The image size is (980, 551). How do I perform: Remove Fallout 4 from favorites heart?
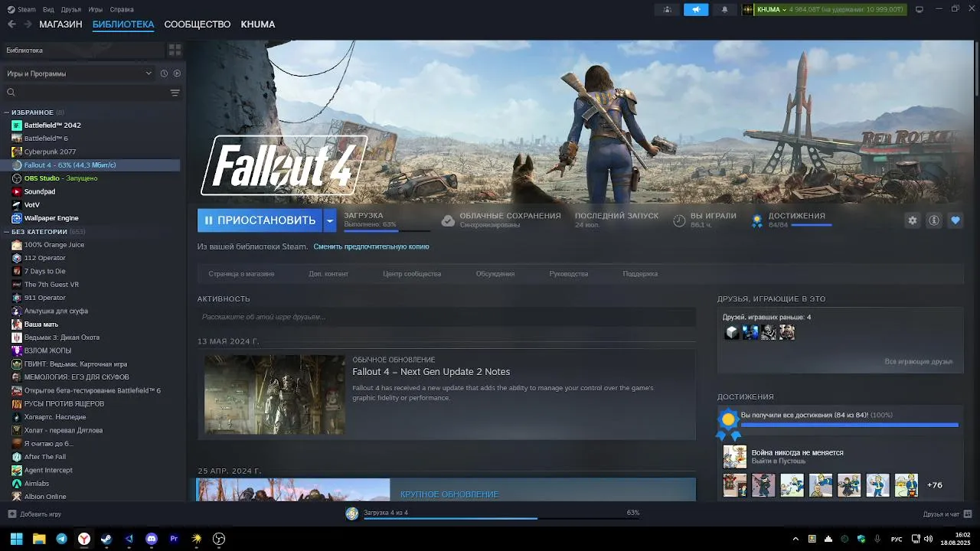(955, 220)
